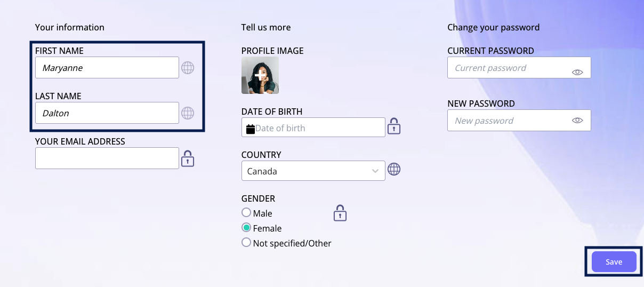
Task: Click the Current password field
Action: click(519, 67)
